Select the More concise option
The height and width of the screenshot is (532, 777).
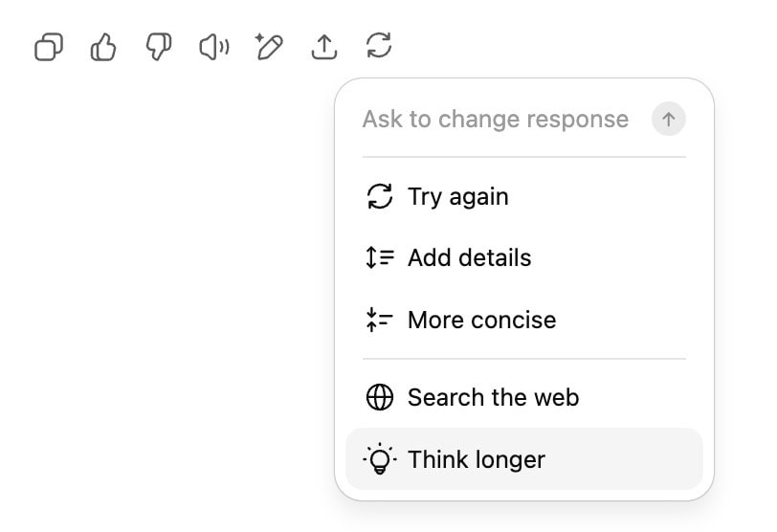point(481,320)
